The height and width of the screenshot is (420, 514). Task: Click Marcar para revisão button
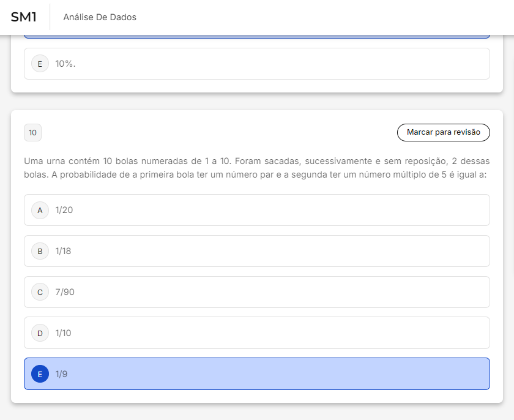pyautogui.click(x=444, y=132)
